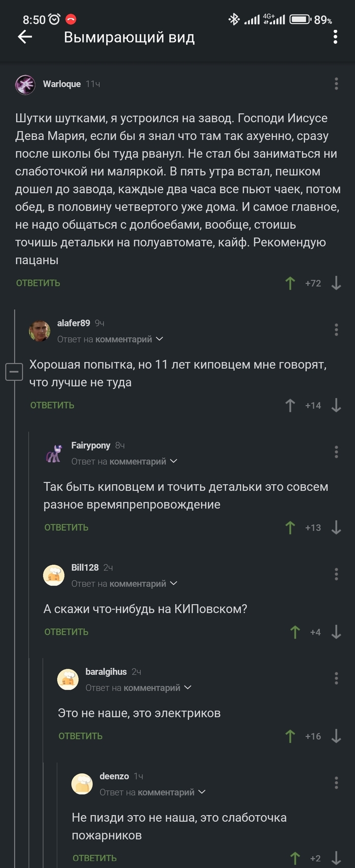Upvote alafer89's comment

pyautogui.click(x=290, y=405)
